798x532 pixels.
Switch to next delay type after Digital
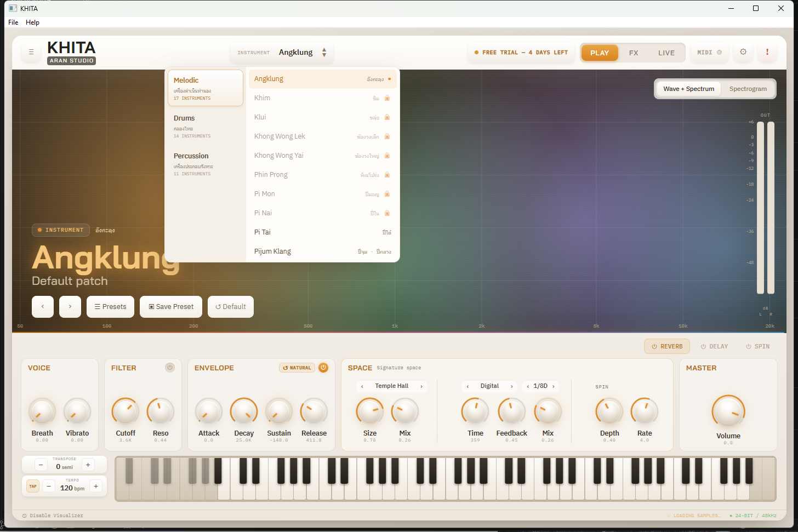click(512, 386)
